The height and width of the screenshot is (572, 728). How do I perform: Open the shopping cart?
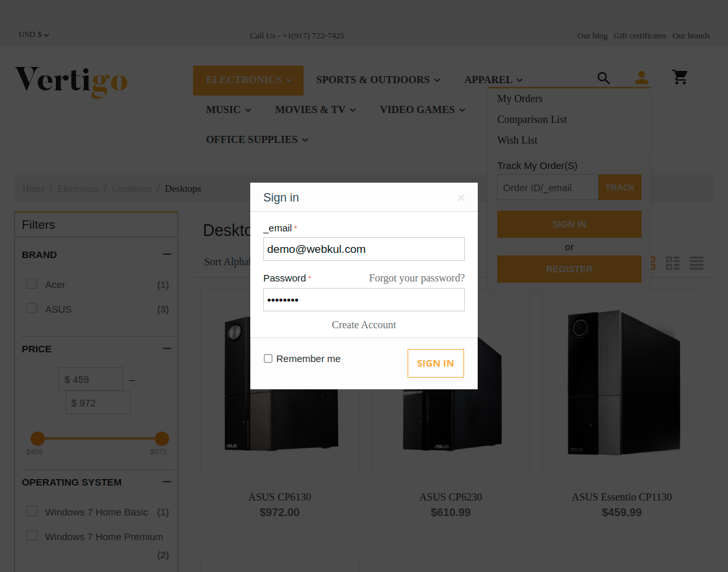click(x=680, y=77)
